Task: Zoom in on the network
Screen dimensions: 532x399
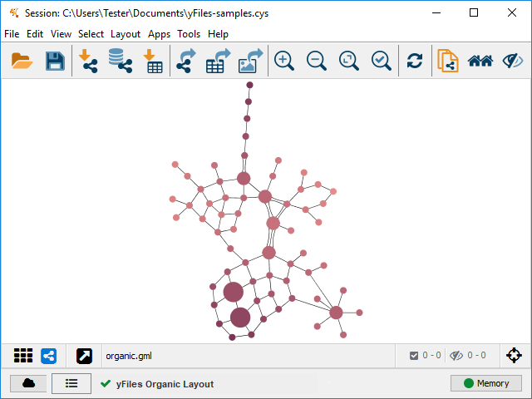Action: [x=284, y=61]
